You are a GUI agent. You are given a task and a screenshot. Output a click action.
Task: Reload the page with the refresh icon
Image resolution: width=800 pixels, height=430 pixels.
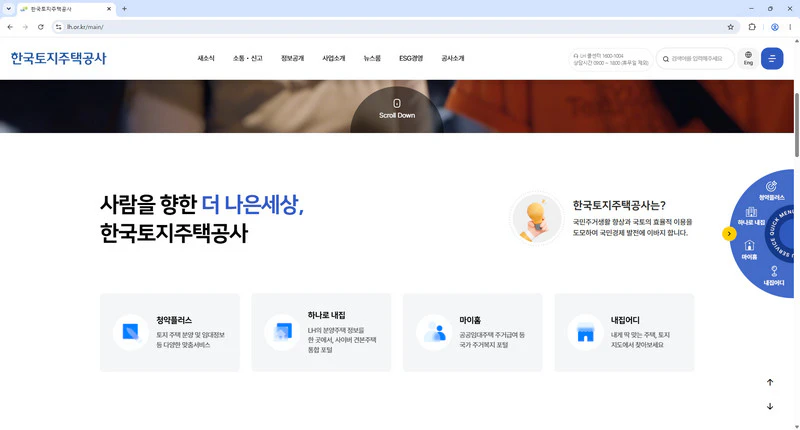tap(40, 27)
